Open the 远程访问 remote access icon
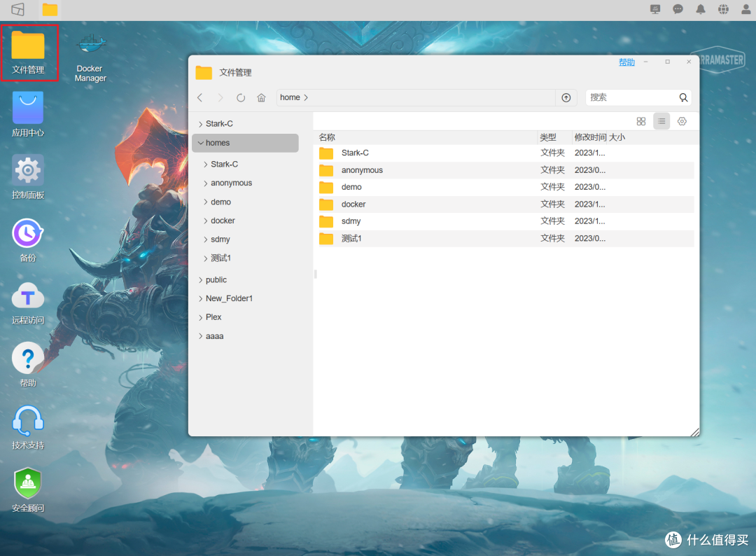The image size is (756, 556). (28, 303)
